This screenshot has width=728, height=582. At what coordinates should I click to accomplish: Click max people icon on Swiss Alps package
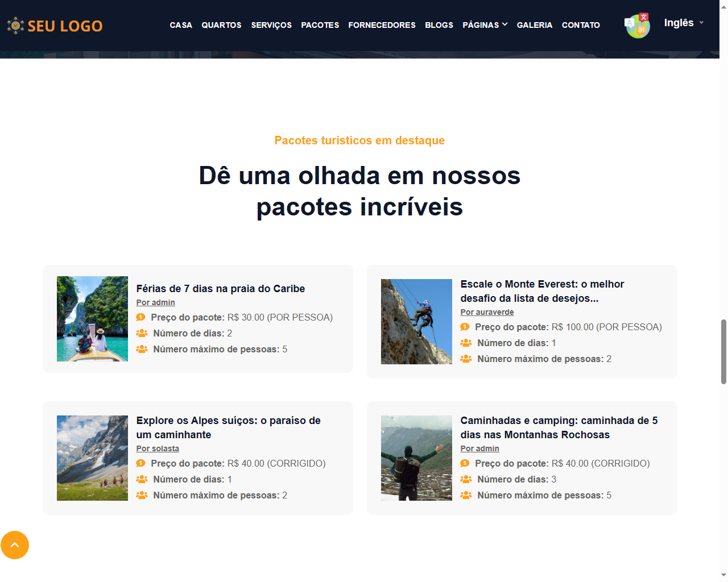(142, 495)
